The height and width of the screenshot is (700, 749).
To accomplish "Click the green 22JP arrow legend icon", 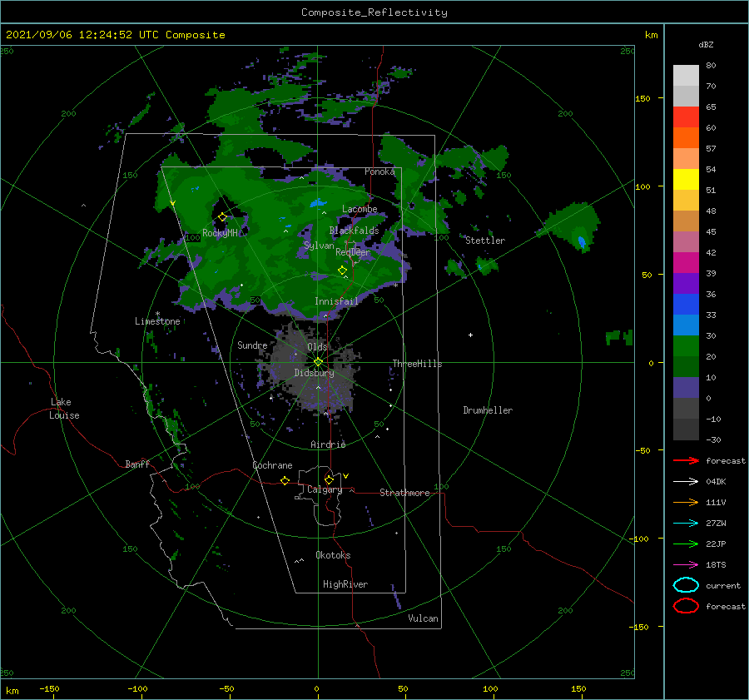I will [686, 544].
